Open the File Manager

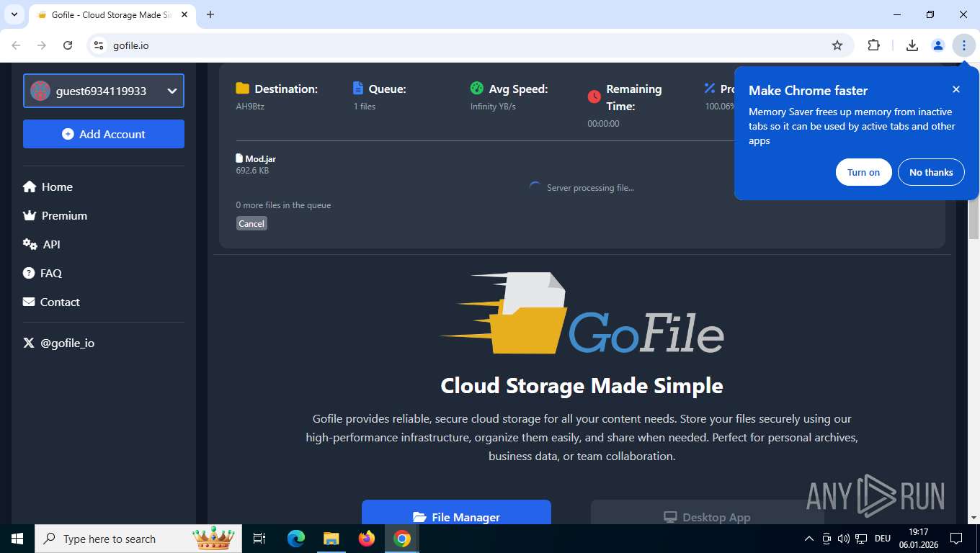click(456, 512)
